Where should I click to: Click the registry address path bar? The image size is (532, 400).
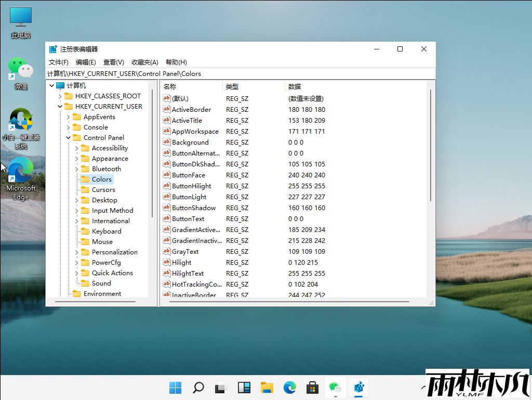click(x=239, y=74)
